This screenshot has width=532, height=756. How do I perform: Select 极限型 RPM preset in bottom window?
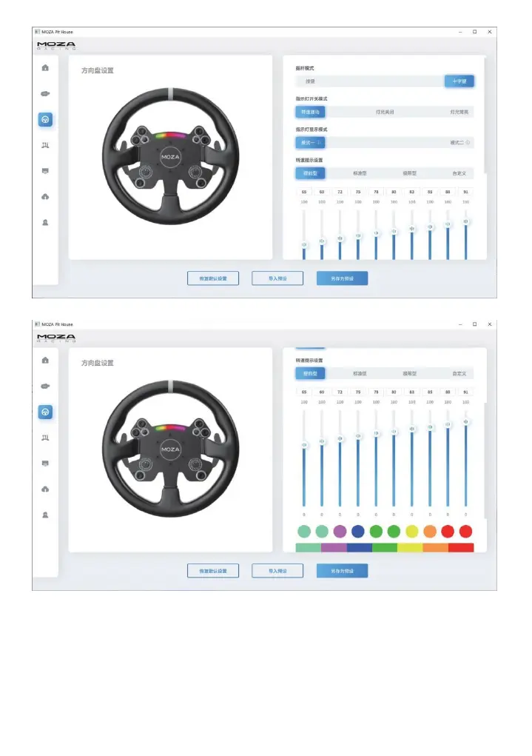click(x=410, y=373)
